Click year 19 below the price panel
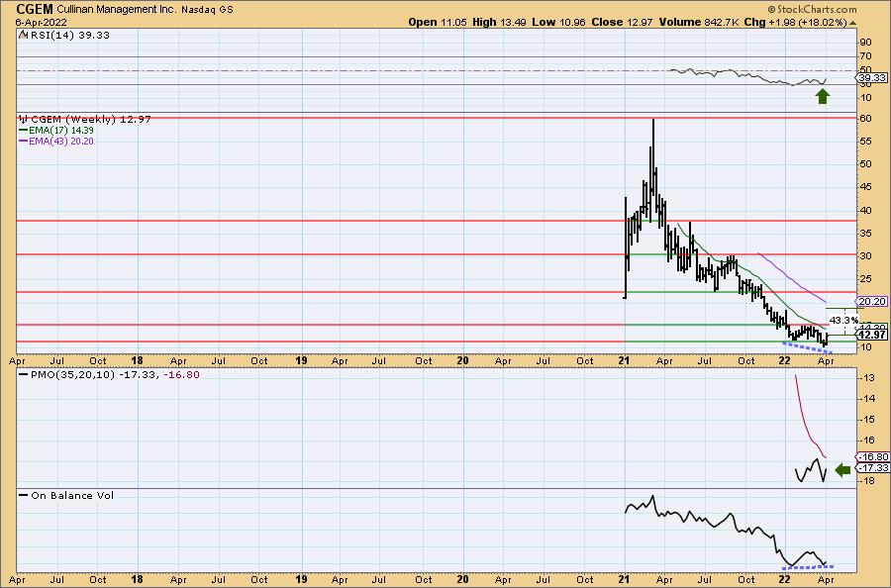This screenshot has height=588, width=891. (301, 360)
